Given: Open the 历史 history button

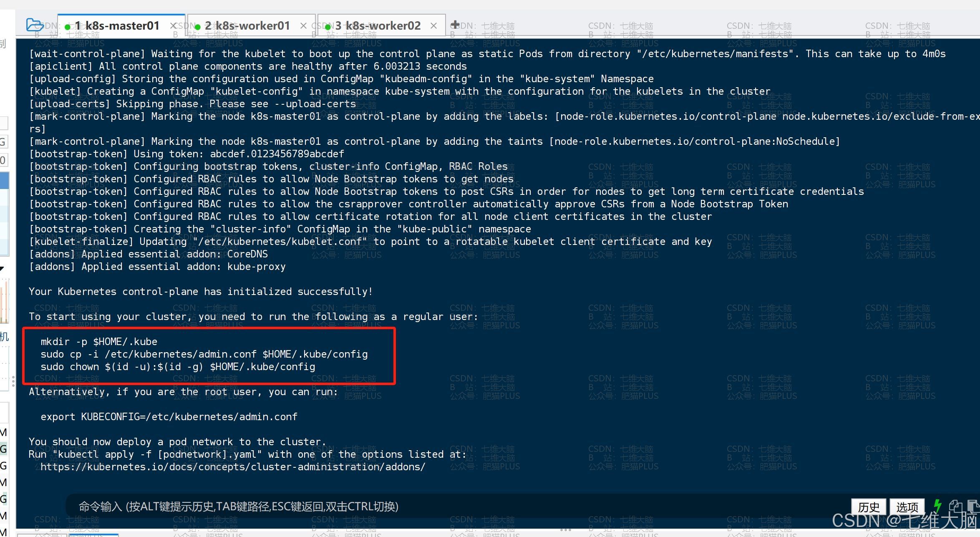Looking at the screenshot, I should (869, 507).
